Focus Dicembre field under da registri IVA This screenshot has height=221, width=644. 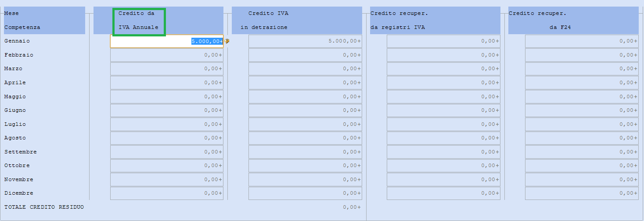(443, 193)
